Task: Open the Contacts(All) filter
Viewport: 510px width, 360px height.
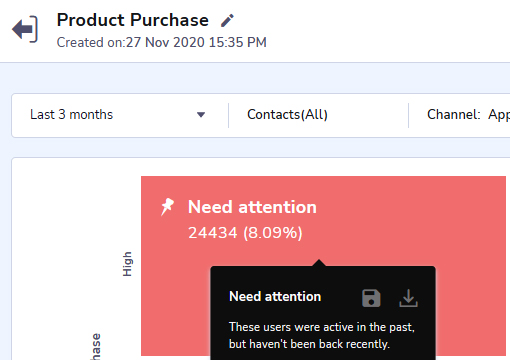Action: pyautogui.click(x=287, y=115)
